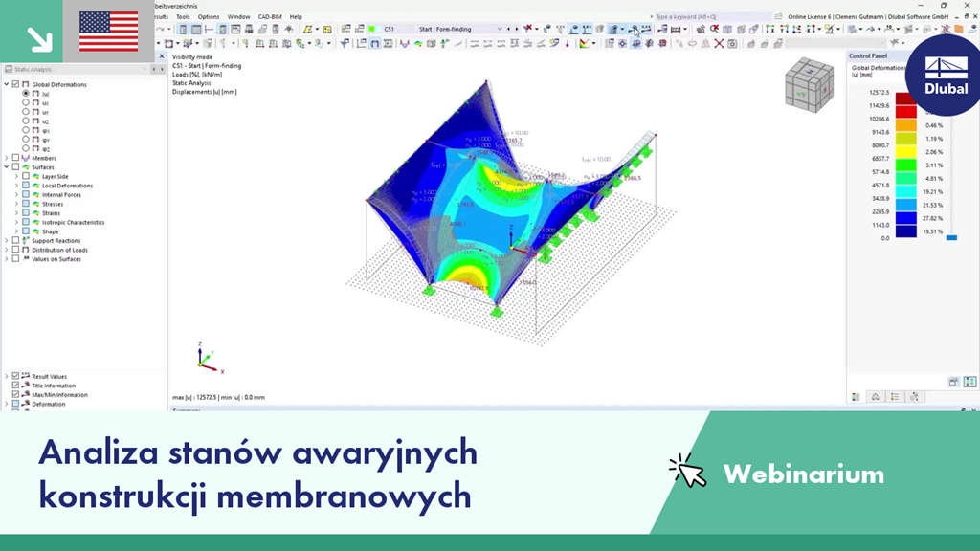Select the uz deformation radio button
Viewport: 980px width, 551px height.
(26, 121)
